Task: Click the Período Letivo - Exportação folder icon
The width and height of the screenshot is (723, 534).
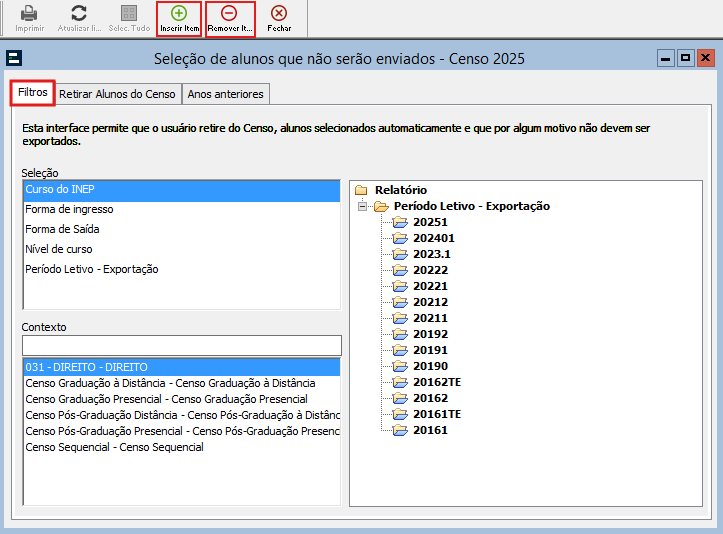Action: click(x=381, y=206)
